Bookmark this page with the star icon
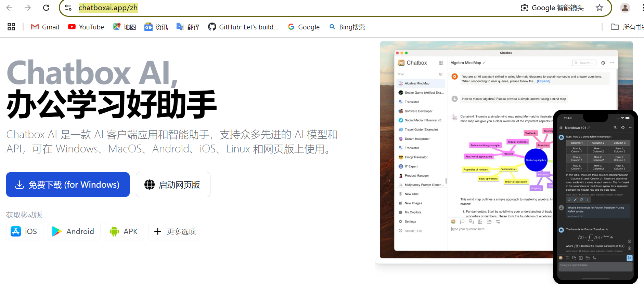Screen dimensions: 644x284 coord(600,8)
